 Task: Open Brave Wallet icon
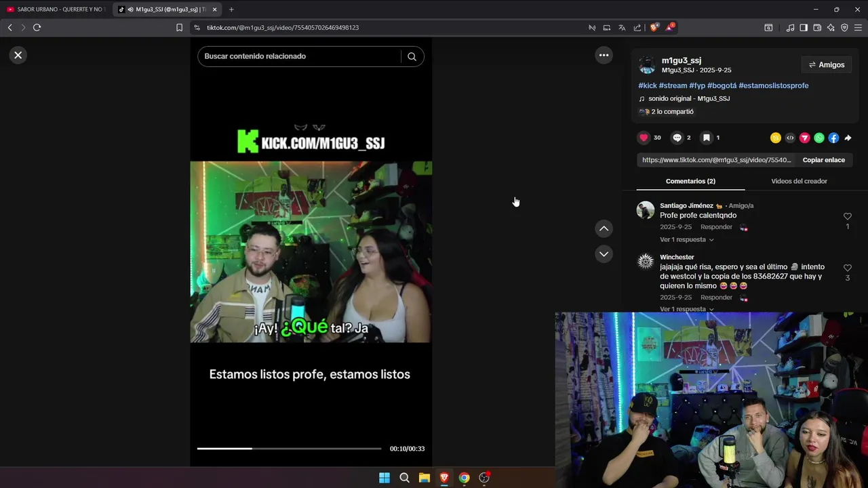pyautogui.click(x=817, y=28)
